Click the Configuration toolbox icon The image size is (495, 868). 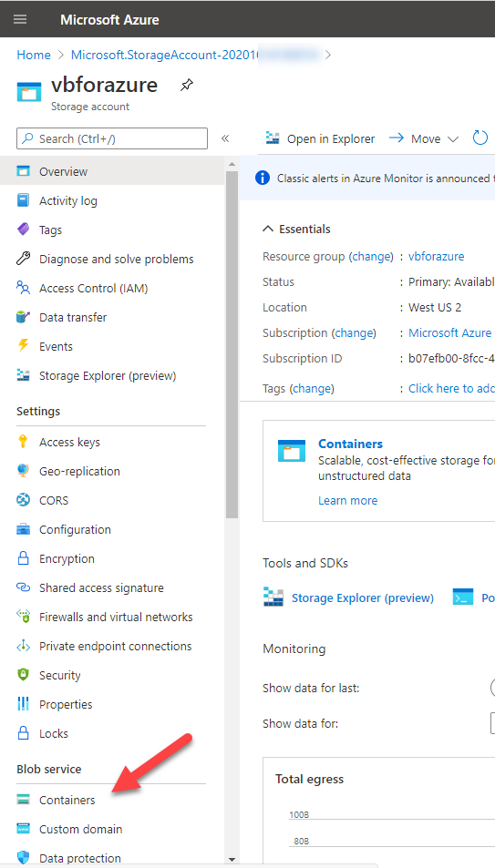point(23,529)
